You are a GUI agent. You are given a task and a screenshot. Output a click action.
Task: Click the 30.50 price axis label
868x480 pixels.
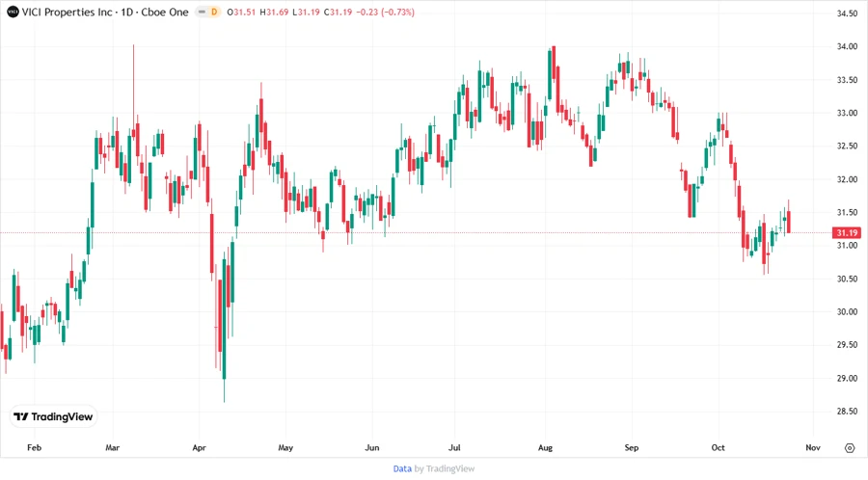pos(847,279)
